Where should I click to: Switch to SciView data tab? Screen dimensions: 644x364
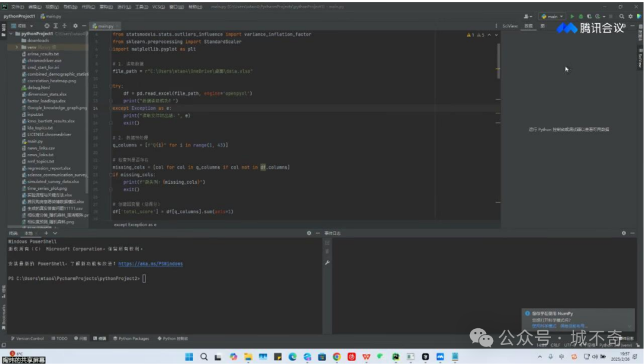click(528, 26)
